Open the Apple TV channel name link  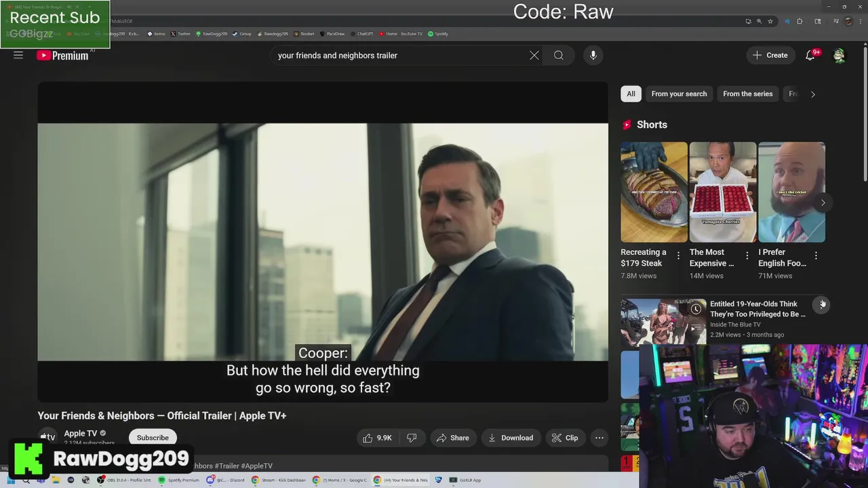pyautogui.click(x=80, y=434)
